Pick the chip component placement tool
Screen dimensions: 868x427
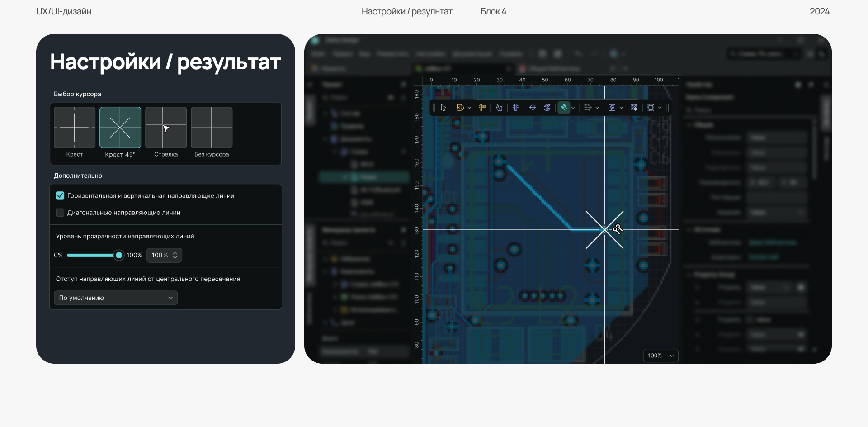pos(516,108)
